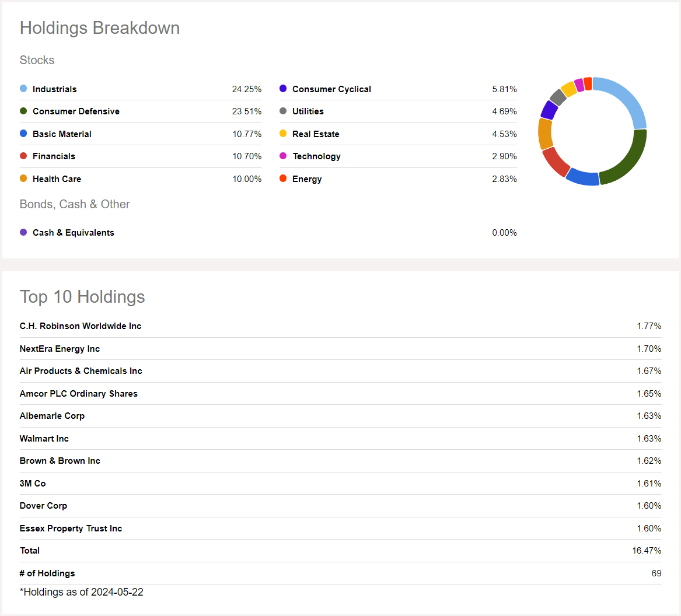Select the Basic Material sector label
This screenshot has height=616, width=681.
click(x=62, y=134)
